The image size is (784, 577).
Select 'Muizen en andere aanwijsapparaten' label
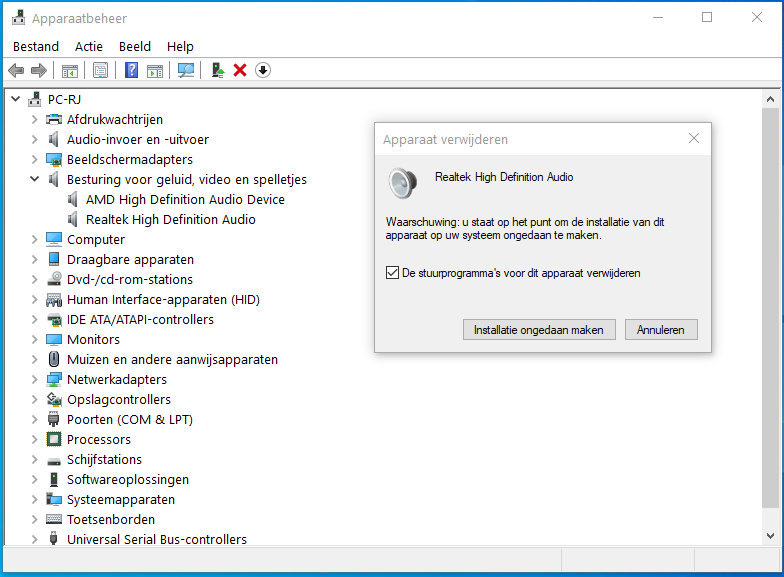[172, 360]
